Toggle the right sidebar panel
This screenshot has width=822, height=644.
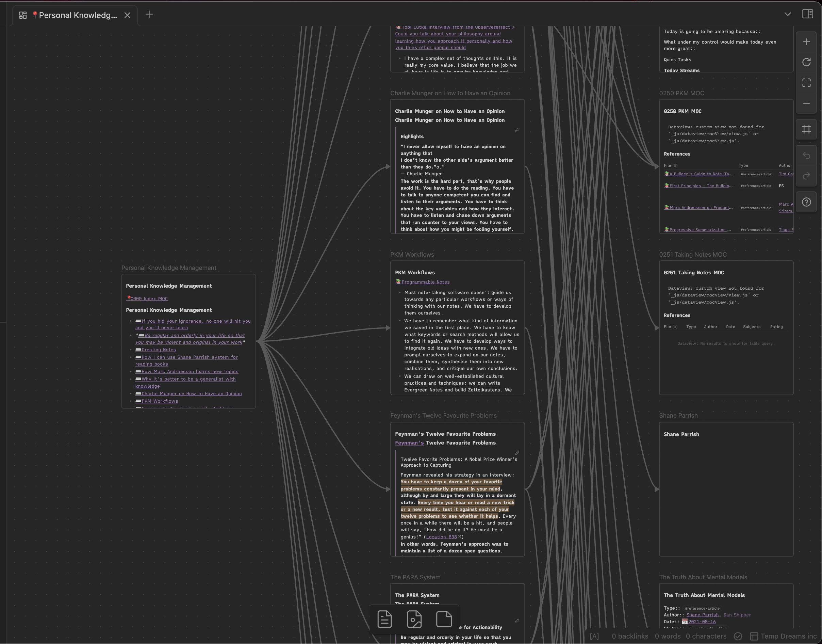[807, 14]
